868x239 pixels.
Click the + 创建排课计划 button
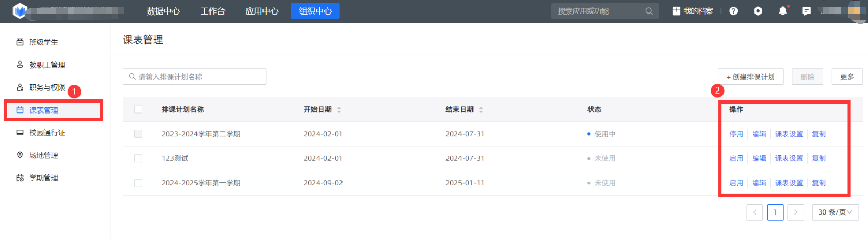point(751,77)
